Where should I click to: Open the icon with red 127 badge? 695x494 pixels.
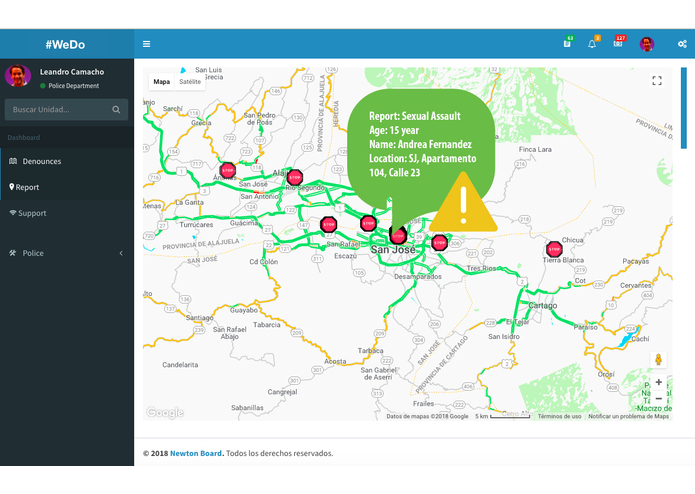[618, 43]
